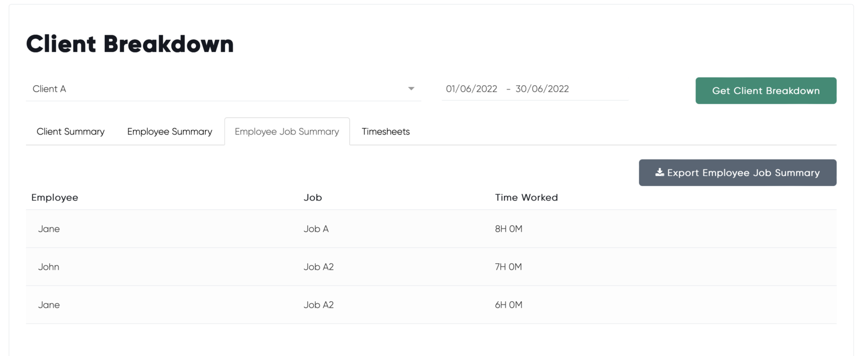This screenshot has width=868, height=356.
Task: Select the Client A combo box field
Action: pyautogui.click(x=224, y=89)
